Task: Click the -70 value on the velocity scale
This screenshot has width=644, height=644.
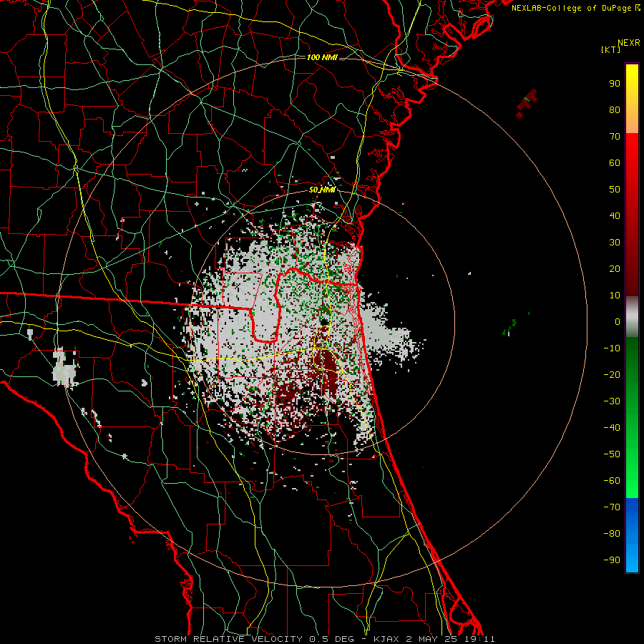Action: coord(612,507)
